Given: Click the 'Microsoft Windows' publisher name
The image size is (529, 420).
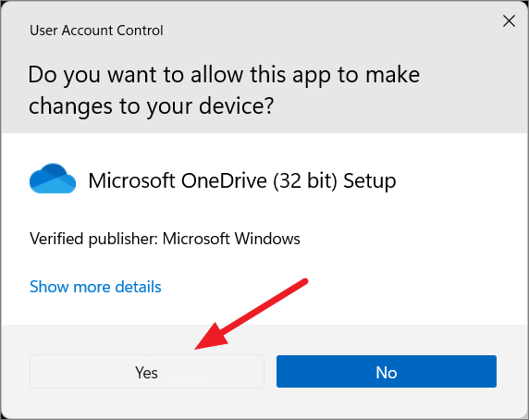Looking at the screenshot, I should (x=231, y=239).
